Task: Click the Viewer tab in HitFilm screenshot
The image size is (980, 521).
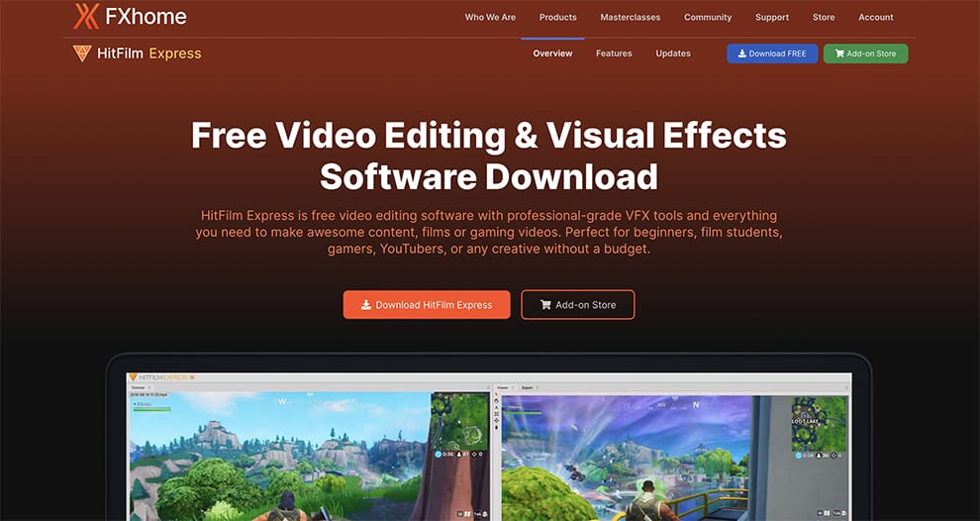Action: point(503,388)
